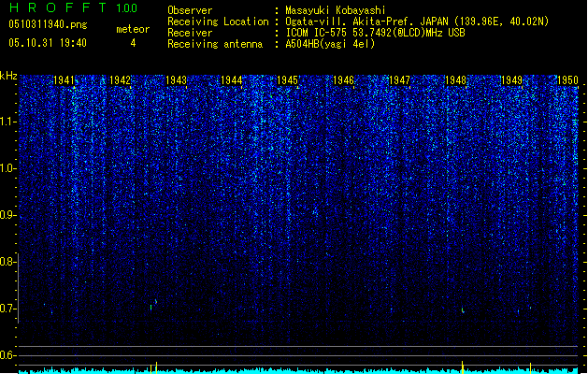Click the 1942 time marker

[120, 80]
